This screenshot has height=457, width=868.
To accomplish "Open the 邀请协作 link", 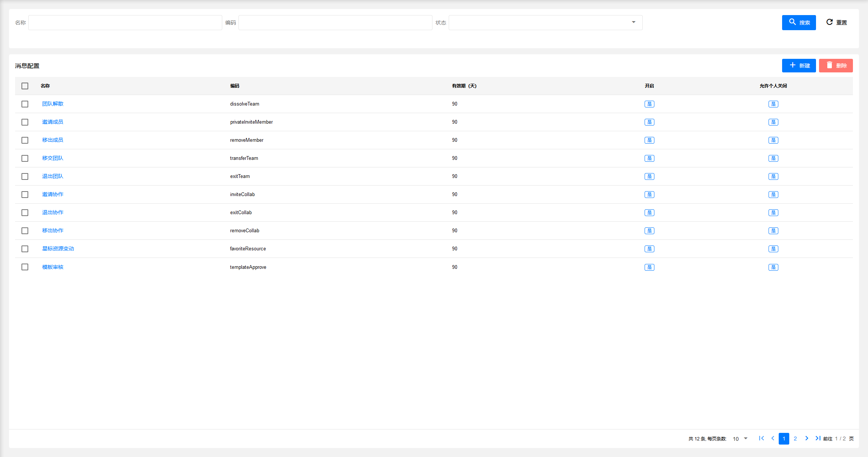I will (x=53, y=194).
